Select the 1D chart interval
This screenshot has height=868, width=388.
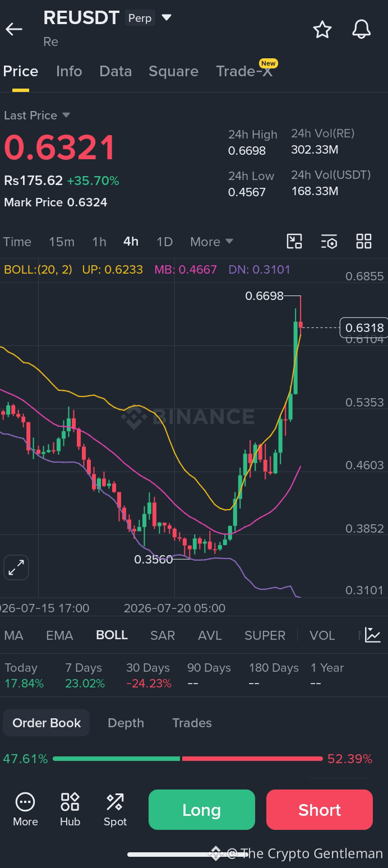coord(164,242)
